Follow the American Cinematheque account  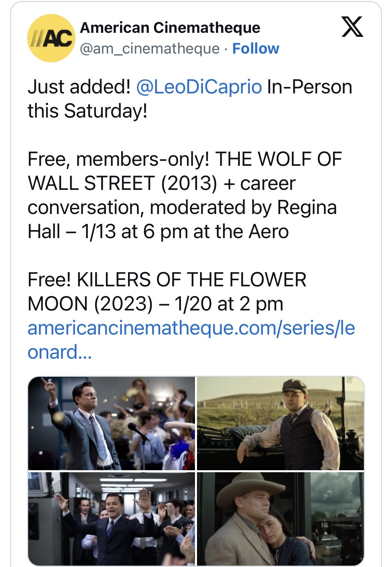256,49
